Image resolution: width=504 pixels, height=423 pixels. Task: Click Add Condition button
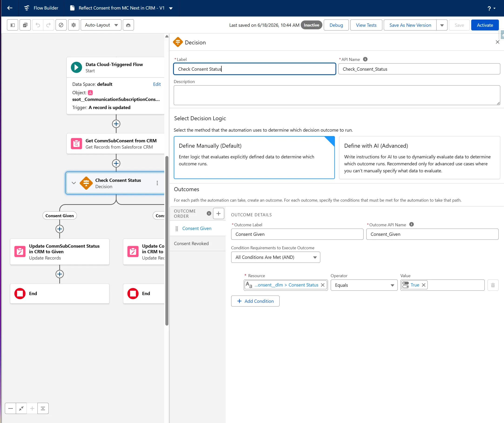tap(255, 301)
